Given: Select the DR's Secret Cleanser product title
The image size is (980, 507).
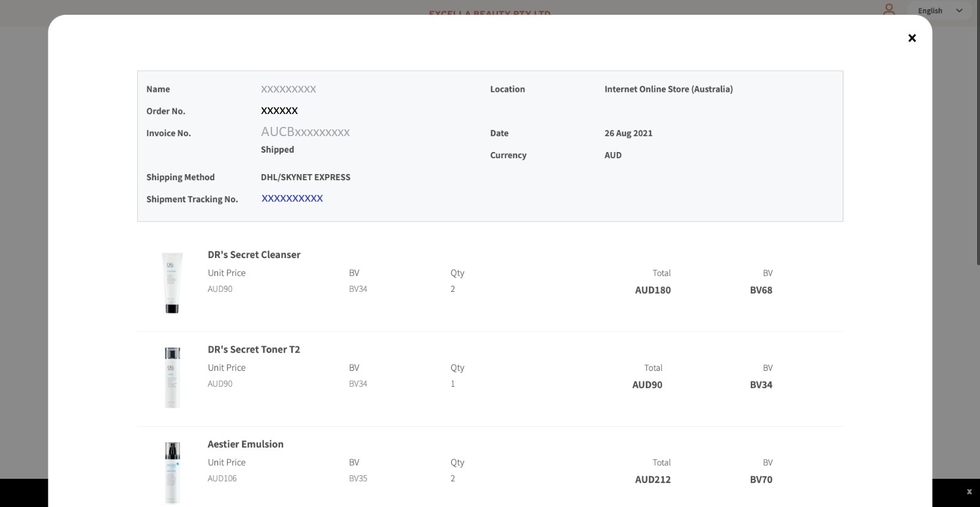Looking at the screenshot, I should click(x=254, y=254).
